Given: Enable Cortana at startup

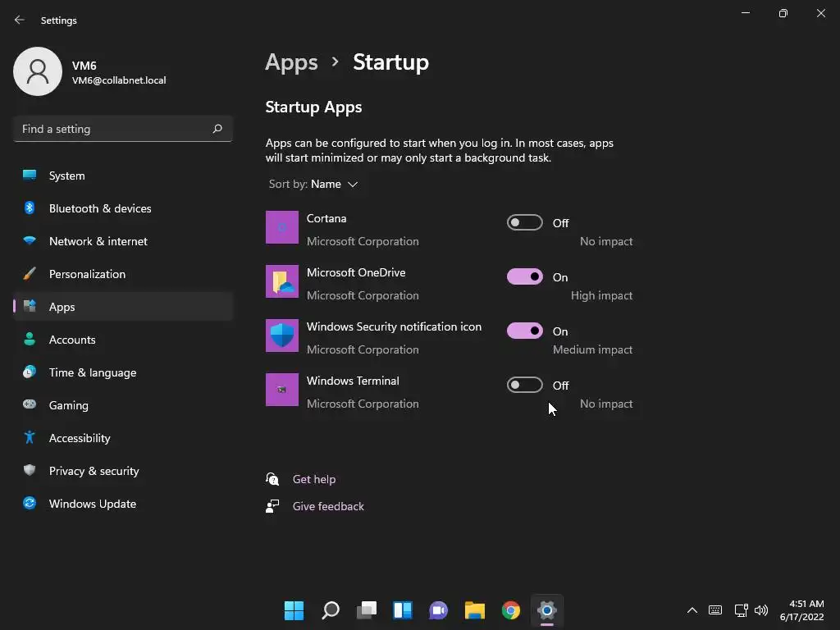Looking at the screenshot, I should 524,222.
